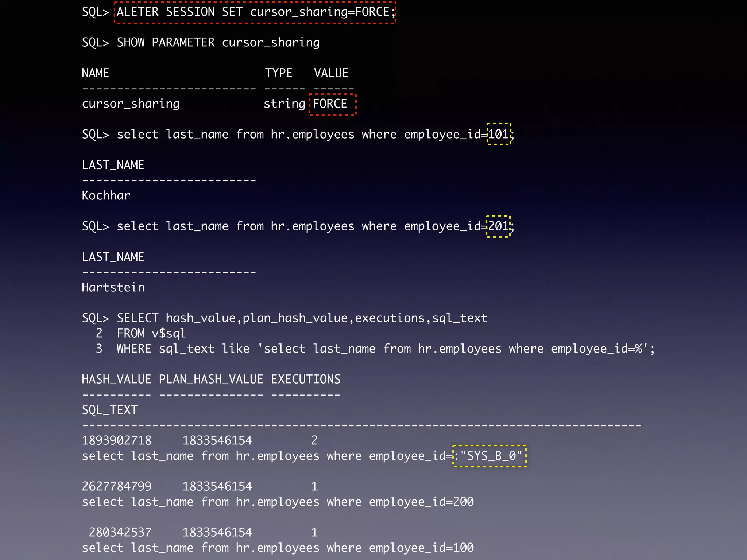This screenshot has height=560, width=747.
Task: Click hash value 280342537
Action: (x=120, y=532)
